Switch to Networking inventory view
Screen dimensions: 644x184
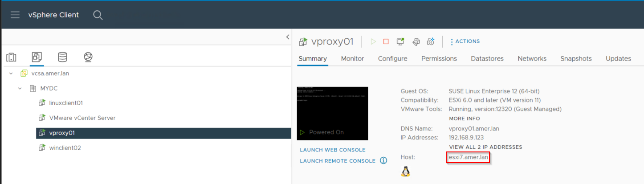pos(88,57)
